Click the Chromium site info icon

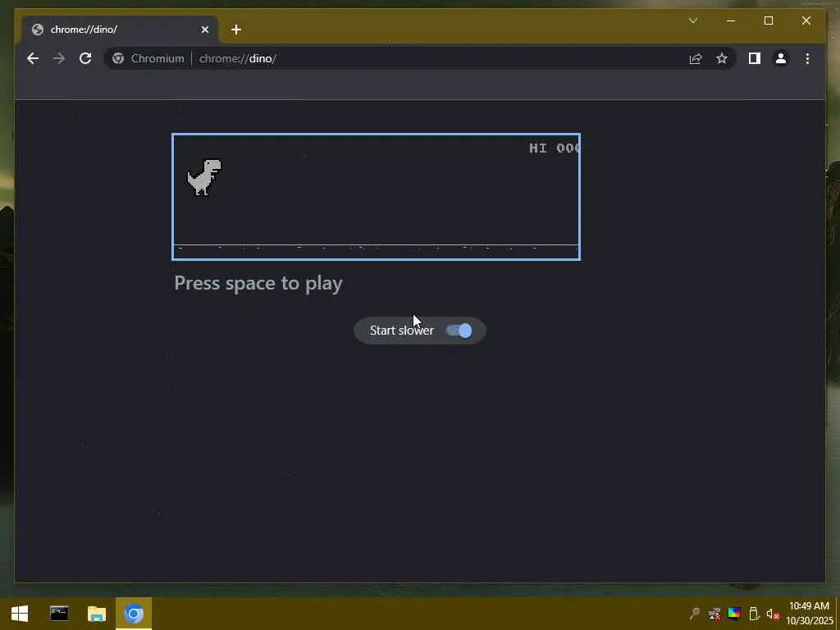pos(118,58)
